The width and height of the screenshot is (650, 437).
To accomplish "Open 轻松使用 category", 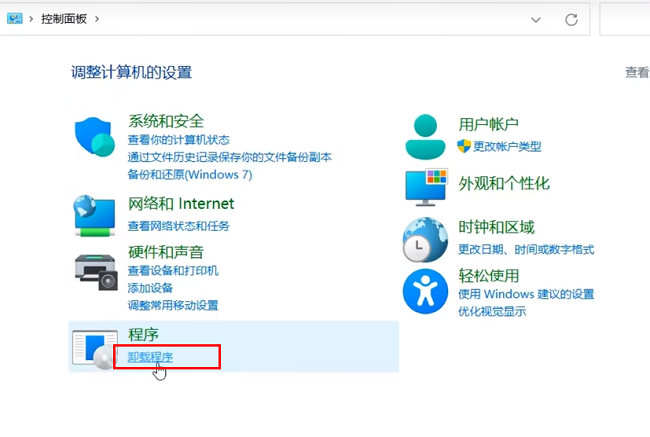I will click(x=488, y=275).
